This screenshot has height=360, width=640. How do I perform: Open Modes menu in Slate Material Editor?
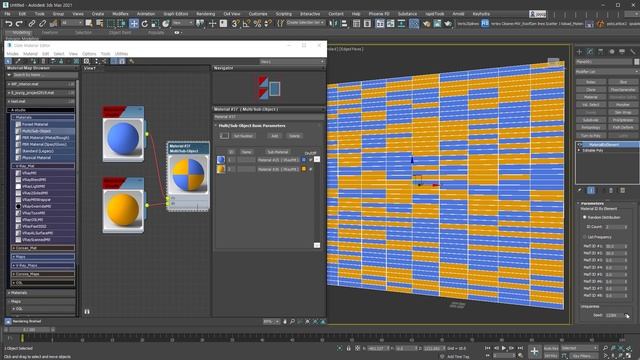[12, 54]
